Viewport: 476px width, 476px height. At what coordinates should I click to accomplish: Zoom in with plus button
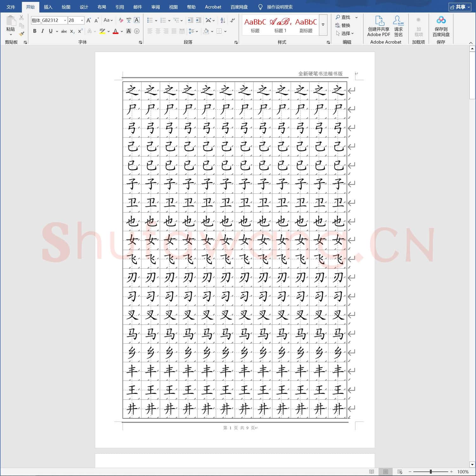point(451,472)
